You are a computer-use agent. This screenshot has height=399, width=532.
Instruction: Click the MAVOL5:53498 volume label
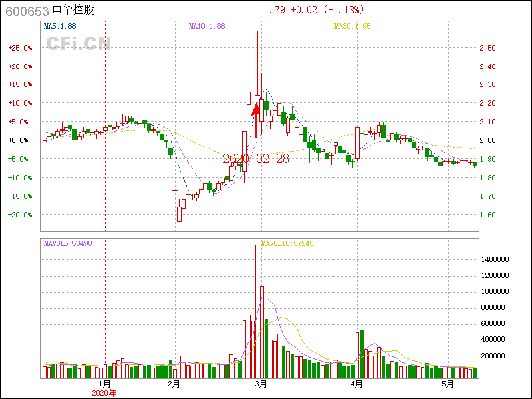point(68,244)
